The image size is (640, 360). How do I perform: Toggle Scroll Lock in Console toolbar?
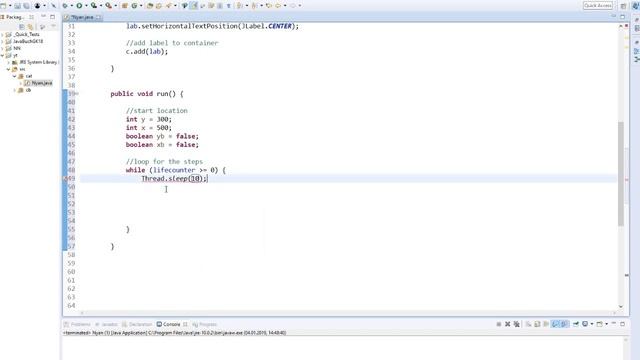pos(537,324)
